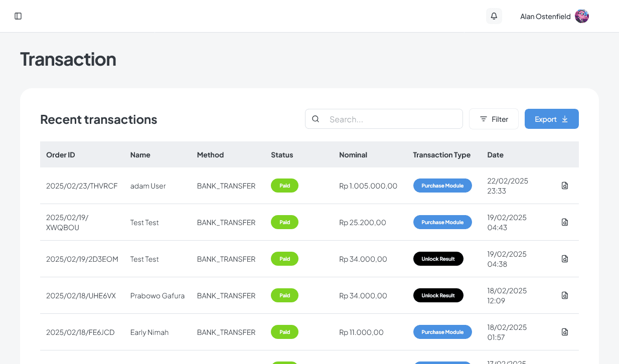The image size is (619, 364).
Task: Open the invoice icon for order 2025/02/23/THVRCF
Action: [565, 186]
